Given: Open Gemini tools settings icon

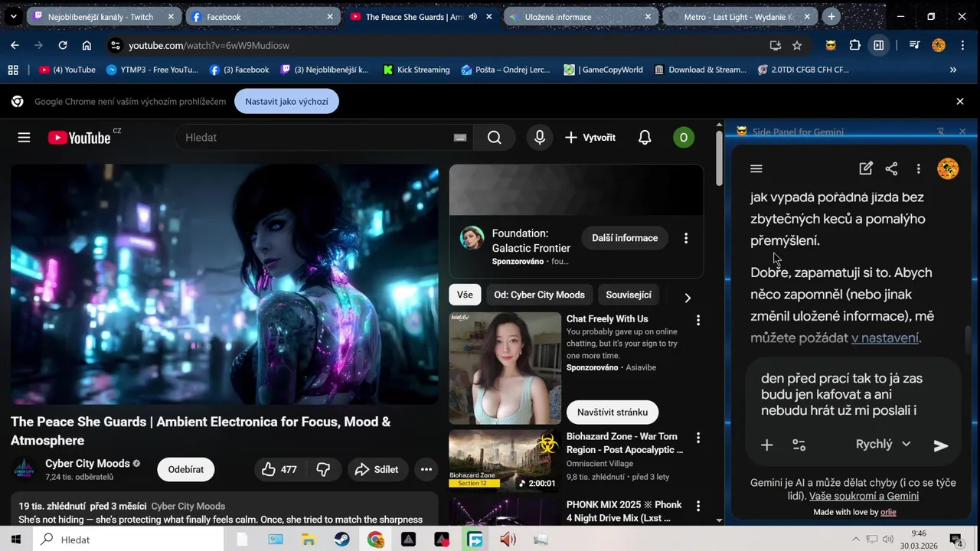Looking at the screenshot, I should click(799, 445).
